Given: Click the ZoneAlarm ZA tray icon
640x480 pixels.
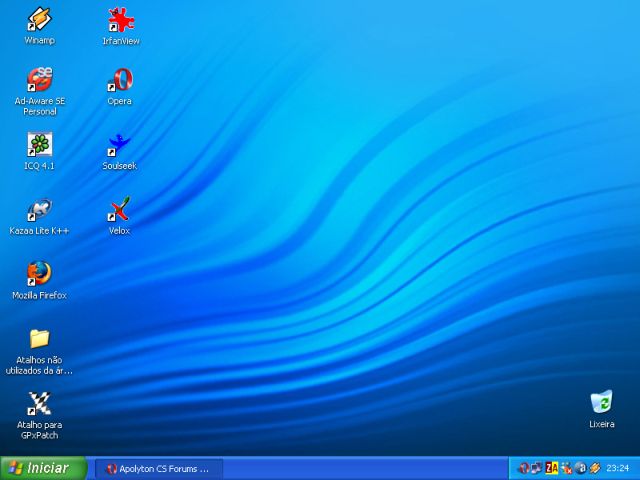Looking at the screenshot, I should [551, 468].
